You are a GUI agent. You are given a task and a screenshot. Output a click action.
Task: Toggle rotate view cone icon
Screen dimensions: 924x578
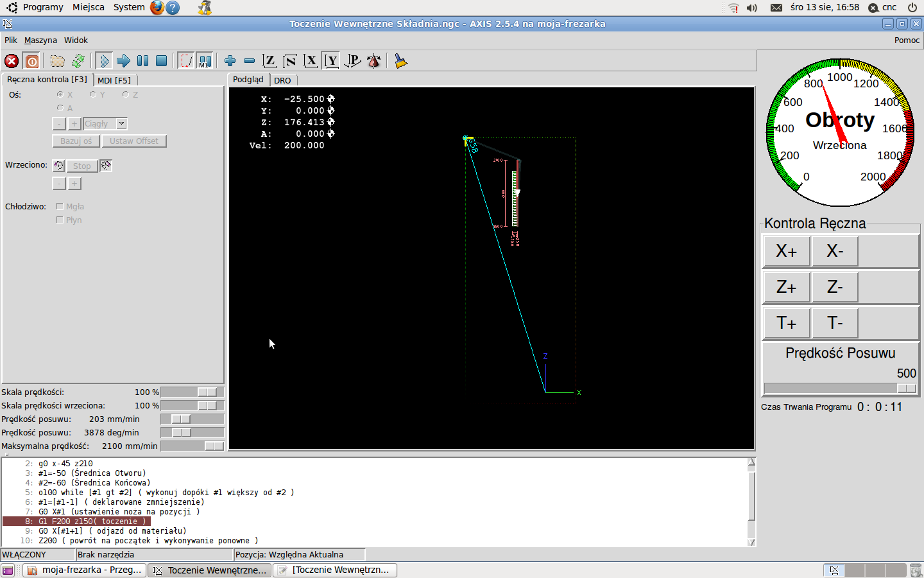[x=373, y=61]
